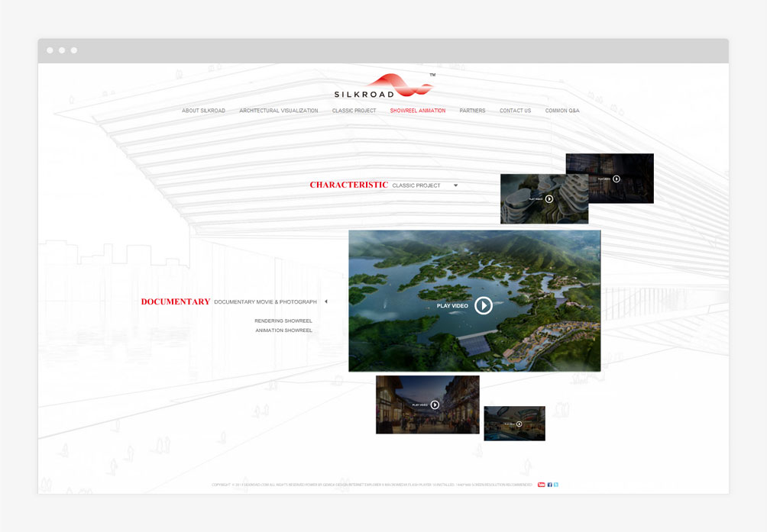Play the curved terraced buildings video

tap(549, 199)
